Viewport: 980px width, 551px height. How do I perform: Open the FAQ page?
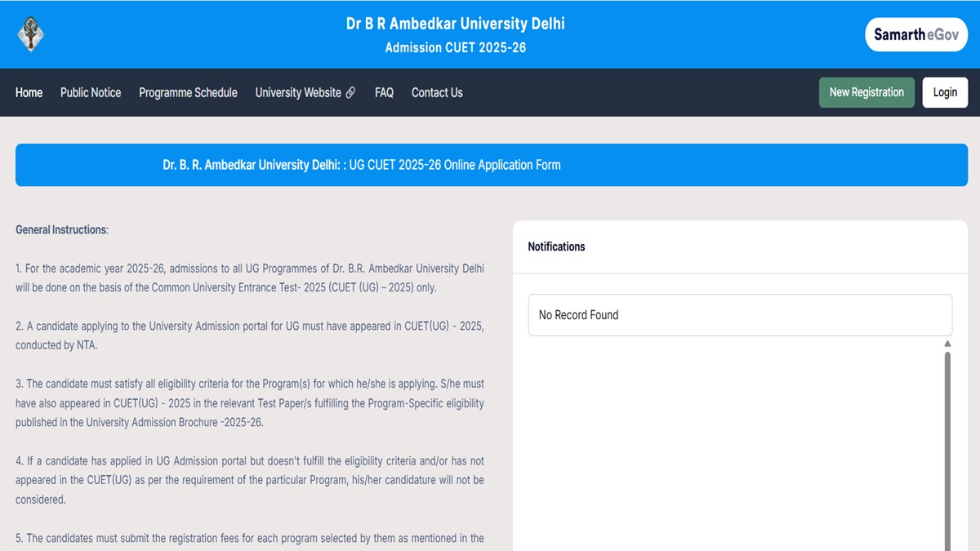[384, 93]
